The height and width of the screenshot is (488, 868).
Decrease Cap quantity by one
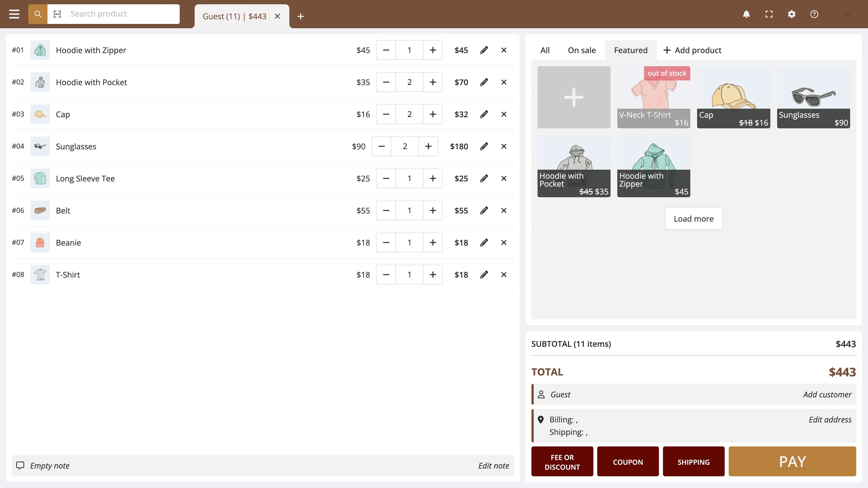click(386, 114)
